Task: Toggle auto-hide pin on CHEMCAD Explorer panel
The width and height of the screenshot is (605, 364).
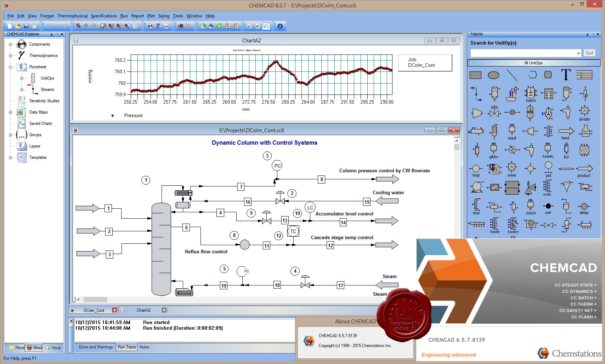Action: coord(52,34)
